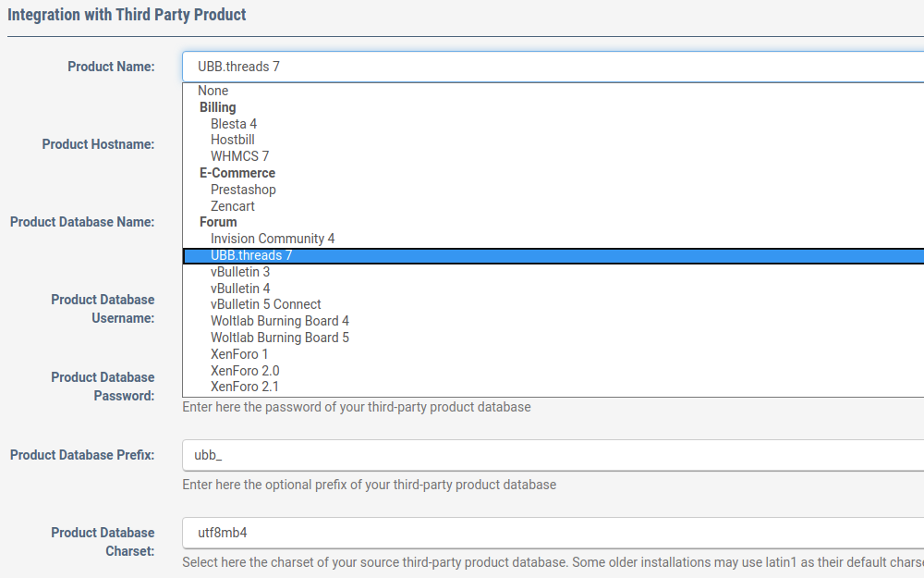Image resolution: width=924 pixels, height=578 pixels.
Task: Pick Zencart option
Action: (x=553, y=206)
